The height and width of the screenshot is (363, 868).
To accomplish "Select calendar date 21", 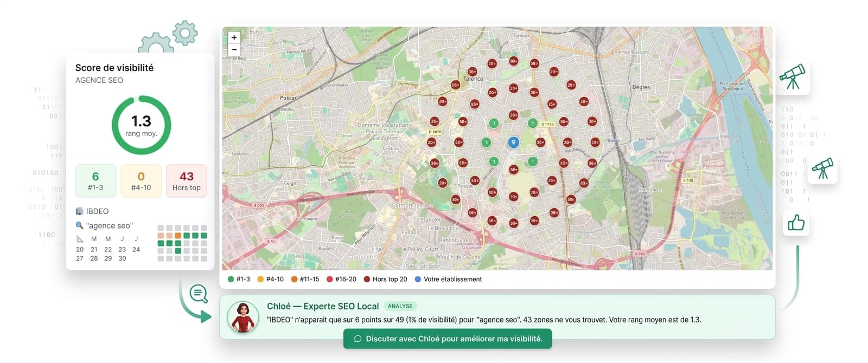I will click(94, 250).
